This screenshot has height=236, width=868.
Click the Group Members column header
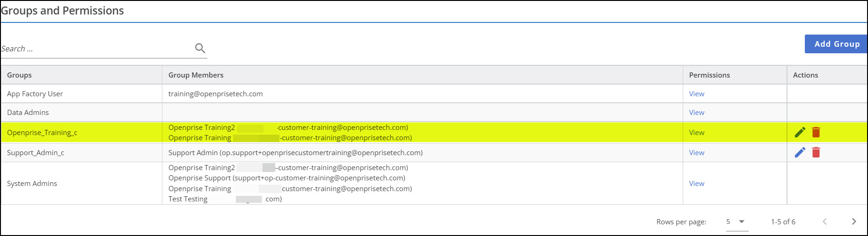(196, 75)
